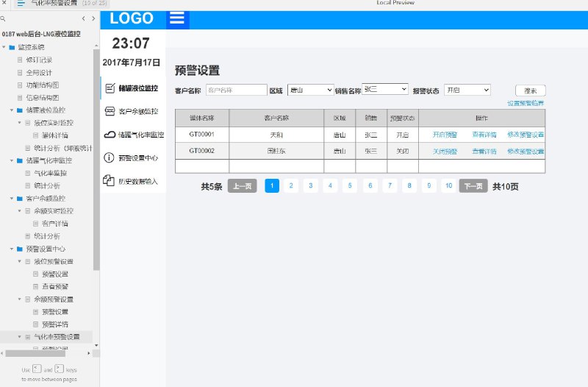Open 全局设计 page in tree
588x387 pixels.
39,73
